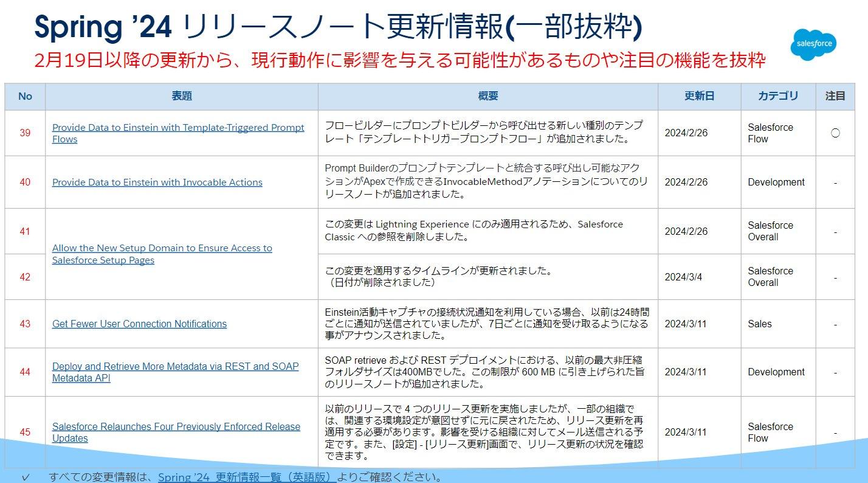
Task: Click the summary text starting 'フロービルダーにプロンプトビルダー'
Action: point(484,132)
